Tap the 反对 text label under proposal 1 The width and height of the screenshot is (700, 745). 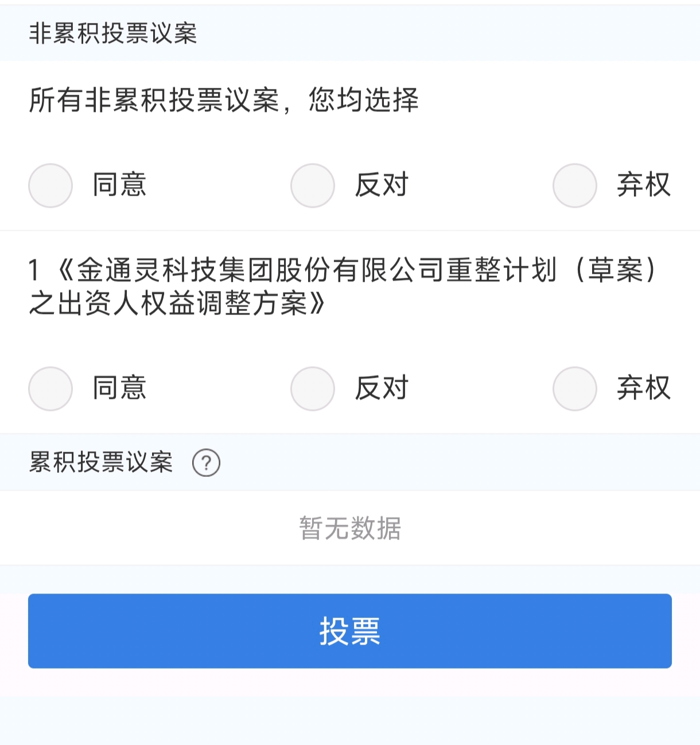click(382, 389)
